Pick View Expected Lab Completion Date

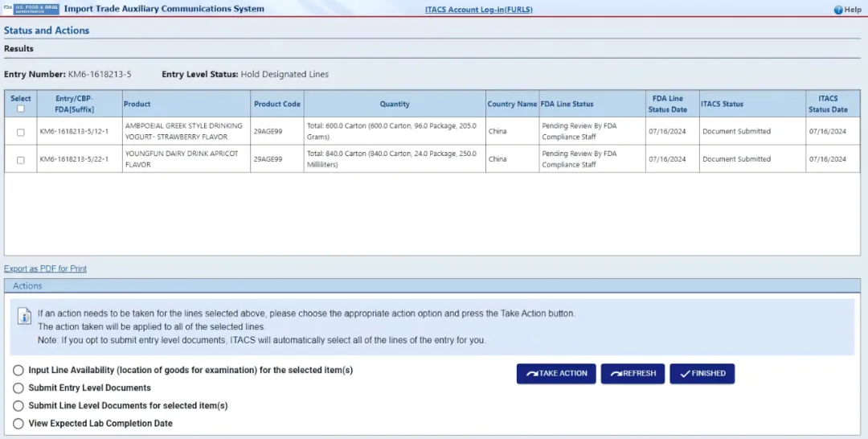tap(18, 424)
